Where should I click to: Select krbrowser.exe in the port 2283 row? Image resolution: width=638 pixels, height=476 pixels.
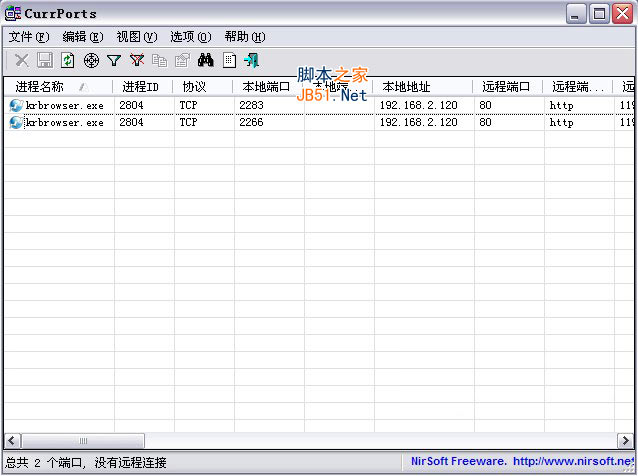65,106
